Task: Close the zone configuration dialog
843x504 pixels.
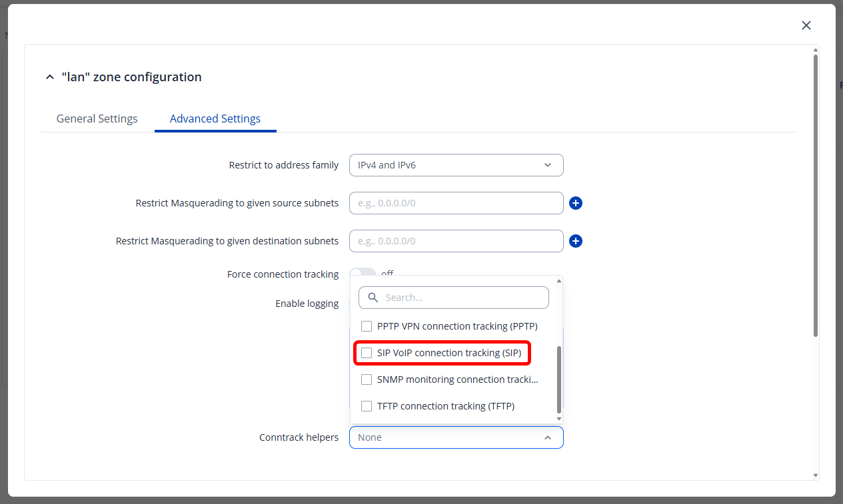Action: click(x=806, y=25)
